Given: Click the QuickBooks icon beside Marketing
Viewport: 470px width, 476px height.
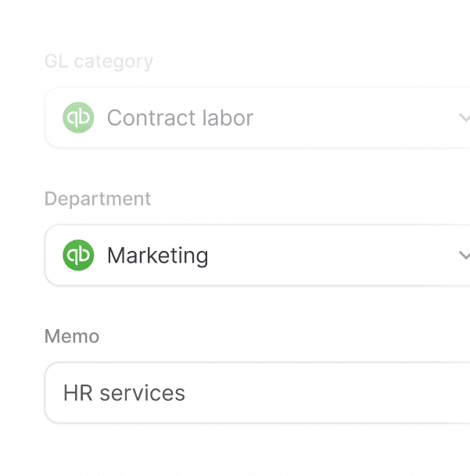Looking at the screenshot, I should 78,256.
